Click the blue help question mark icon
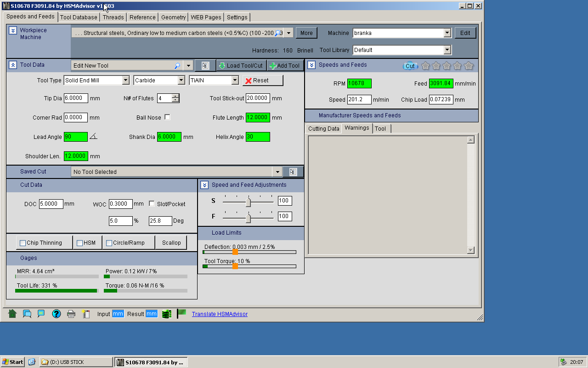Viewport: 588px width, 368px height. 57,314
